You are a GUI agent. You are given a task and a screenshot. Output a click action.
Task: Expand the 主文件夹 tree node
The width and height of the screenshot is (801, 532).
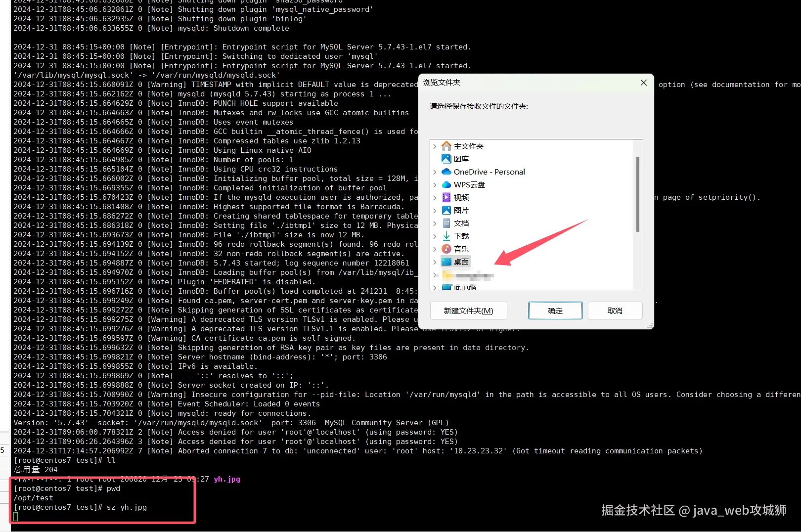click(x=435, y=146)
